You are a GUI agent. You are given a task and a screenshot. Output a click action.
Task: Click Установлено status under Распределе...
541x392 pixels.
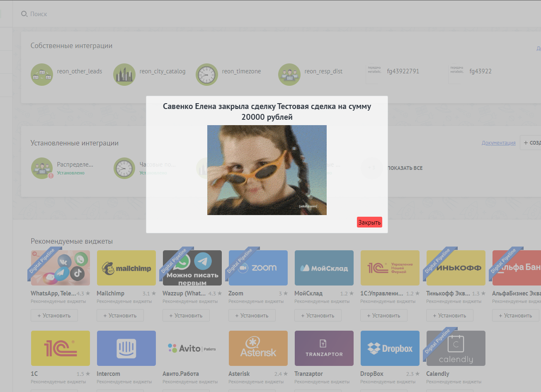pos(71,173)
